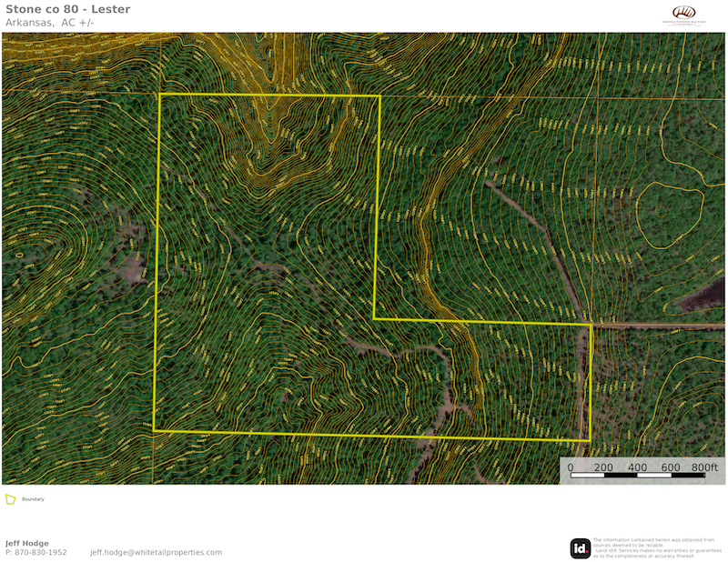The height and width of the screenshot is (562, 728).
Task: Click the 400 mark on the scale bar
Action: point(637,467)
